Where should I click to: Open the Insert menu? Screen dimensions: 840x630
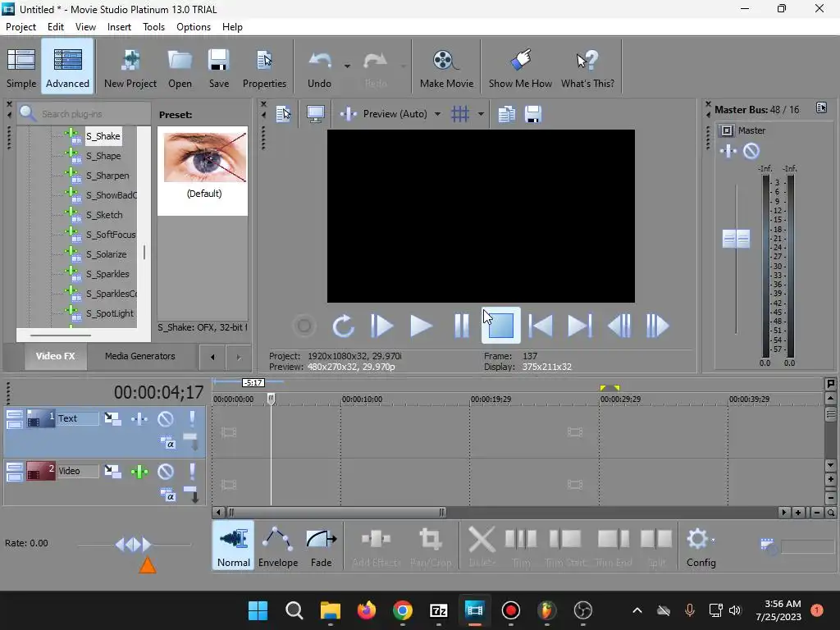click(119, 27)
